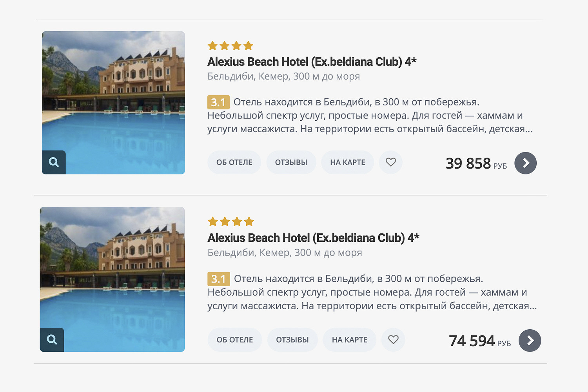Click НА КАРТЕ in the 74 594 руб listing
This screenshot has width=588, height=392.
pyautogui.click(x=349, y=340)
